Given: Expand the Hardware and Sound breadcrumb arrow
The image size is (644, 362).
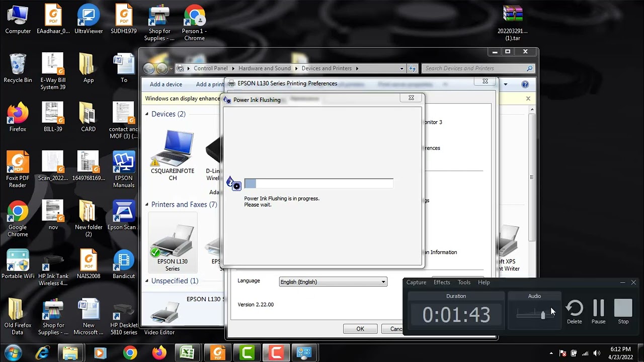Looking at the screenshot, I should 296,68.
